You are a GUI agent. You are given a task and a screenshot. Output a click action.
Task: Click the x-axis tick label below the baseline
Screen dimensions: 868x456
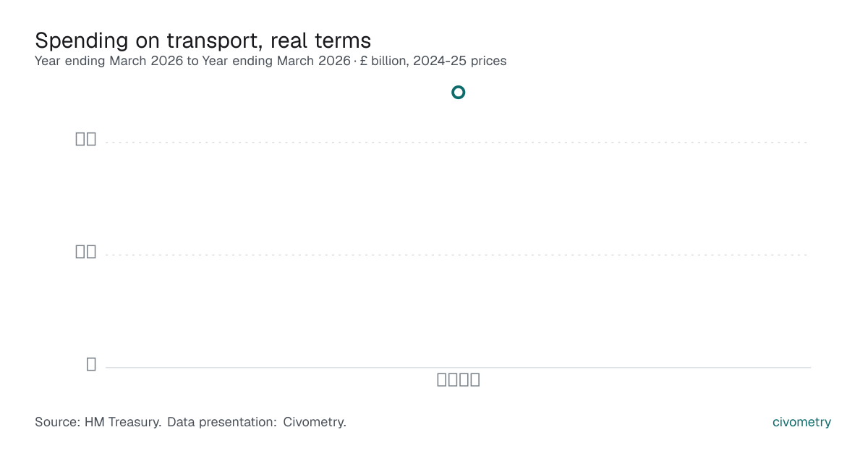click(459, 379)
